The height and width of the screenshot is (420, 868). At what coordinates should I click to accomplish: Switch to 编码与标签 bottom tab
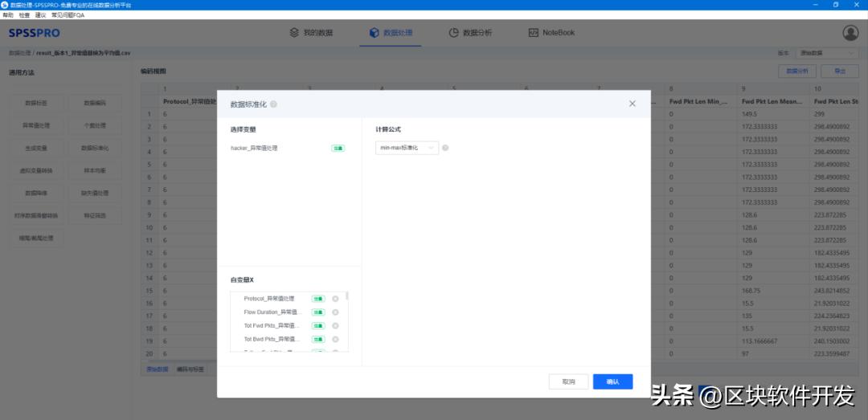pos(190,369)
